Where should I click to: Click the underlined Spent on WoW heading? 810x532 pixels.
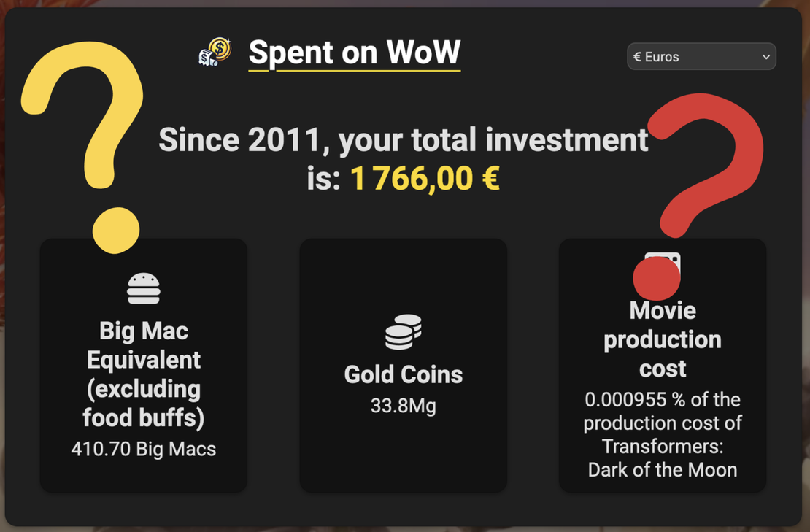point(355,53)
